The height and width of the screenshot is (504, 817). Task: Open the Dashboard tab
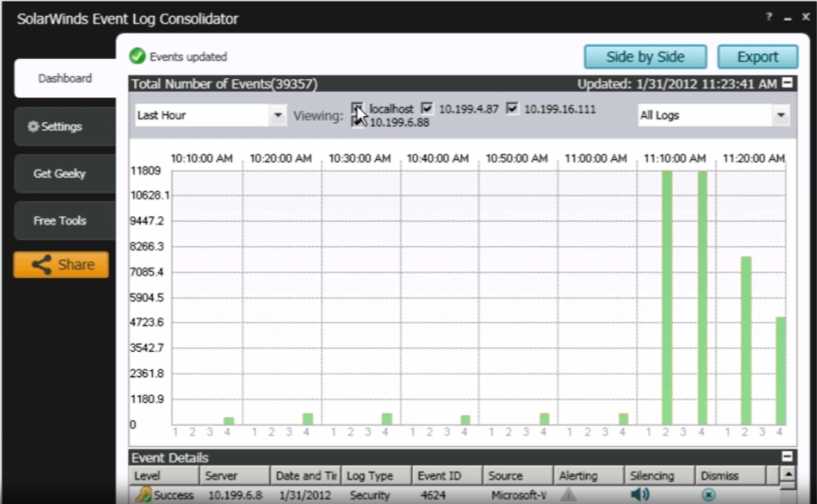(66, 78)
